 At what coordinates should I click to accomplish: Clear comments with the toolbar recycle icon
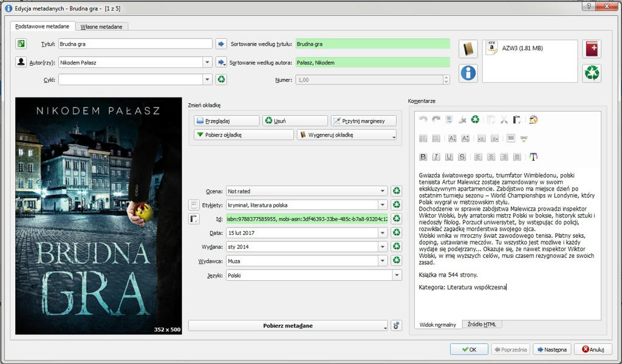[475, 120]
